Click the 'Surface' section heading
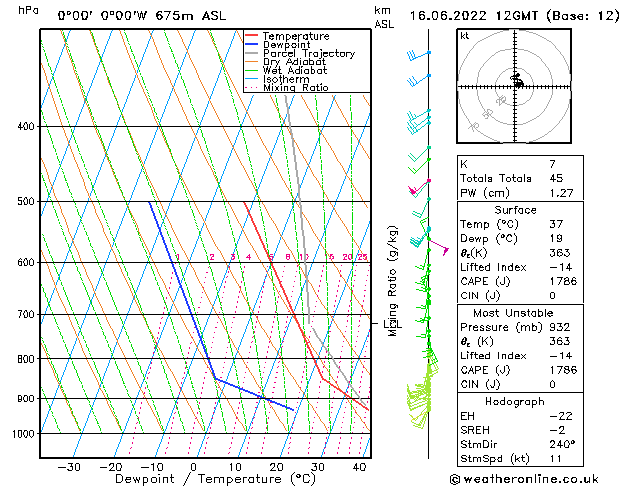629x486 pixels. click(x=515, y=210)
